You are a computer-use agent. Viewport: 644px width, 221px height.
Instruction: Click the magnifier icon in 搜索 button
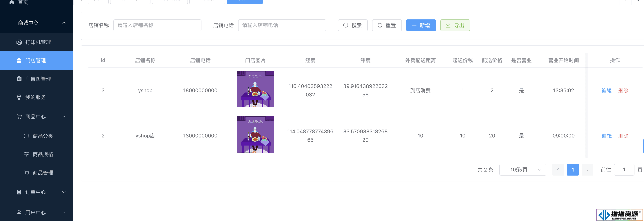point(346,25)
